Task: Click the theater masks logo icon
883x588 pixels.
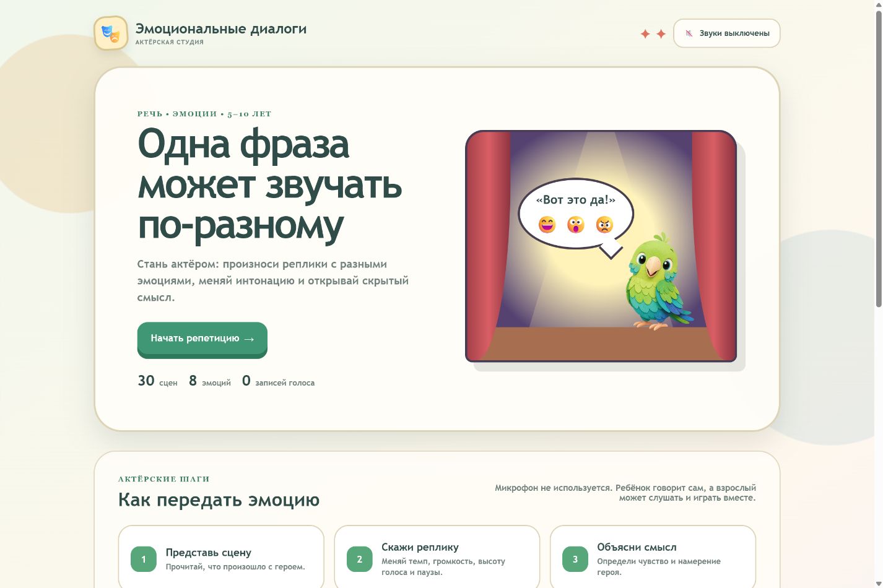Action: 111,33
